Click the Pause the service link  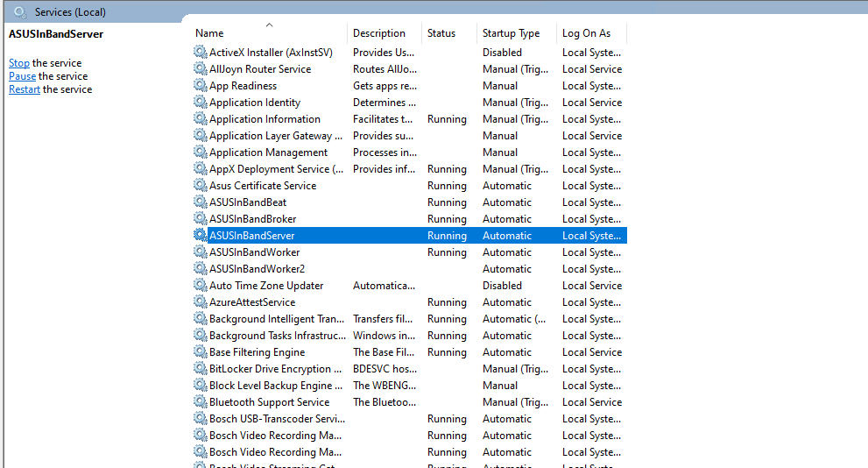[x=22, y=76]
